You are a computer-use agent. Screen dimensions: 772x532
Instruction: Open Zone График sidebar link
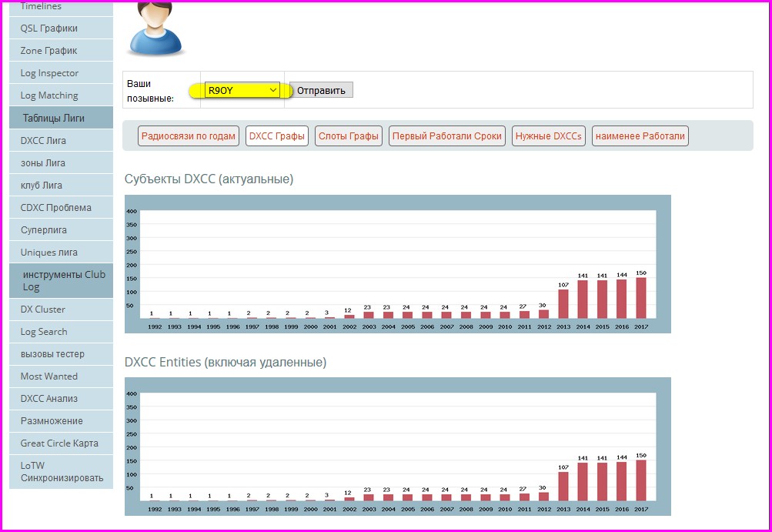pos(48,51)
